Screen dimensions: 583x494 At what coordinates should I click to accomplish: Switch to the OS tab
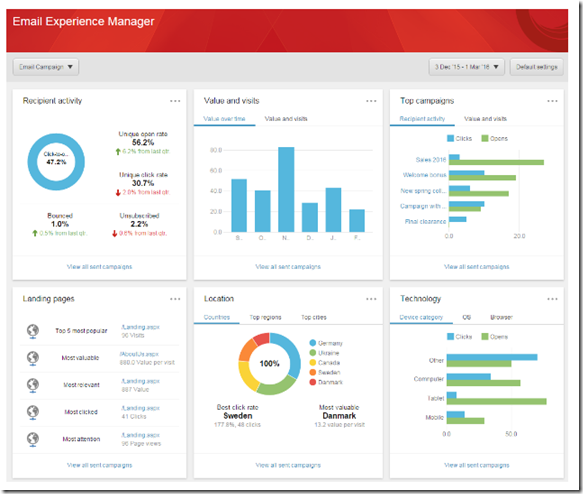[x=466, y=317]
